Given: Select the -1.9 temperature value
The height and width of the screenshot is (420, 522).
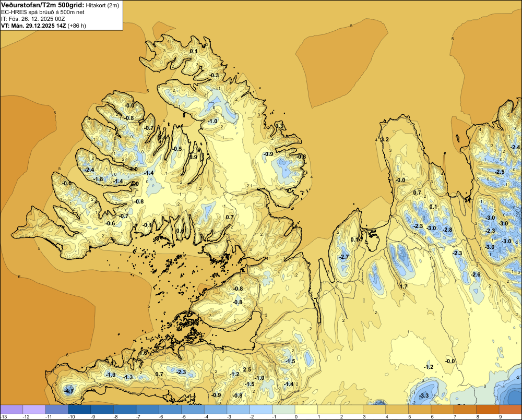Looking at the screenshot, I should click(x=111, y=375).
